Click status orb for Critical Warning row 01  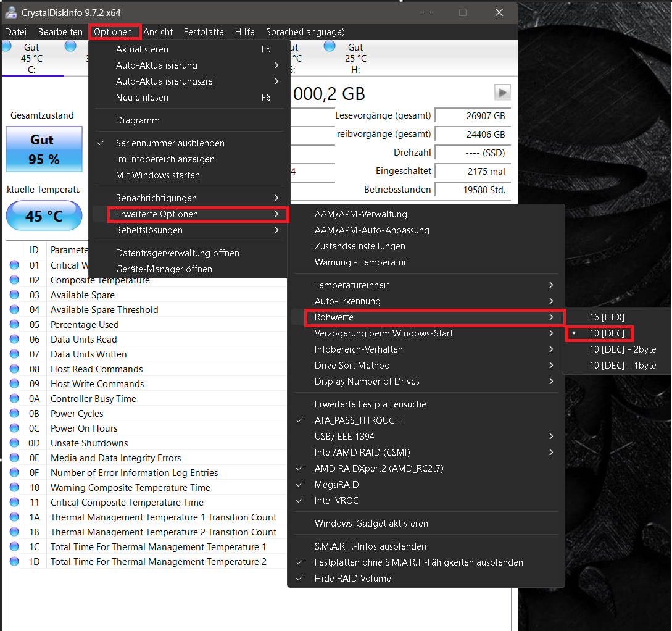click(x=14, y=265)
